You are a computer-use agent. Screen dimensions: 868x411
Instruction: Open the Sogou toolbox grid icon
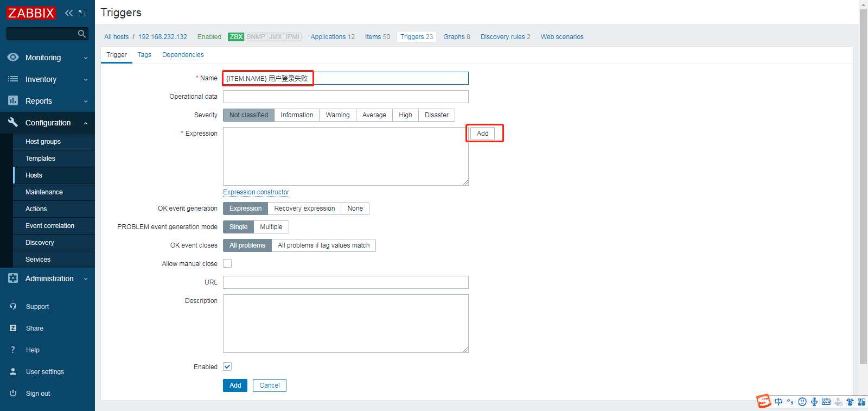click(861, 402)
